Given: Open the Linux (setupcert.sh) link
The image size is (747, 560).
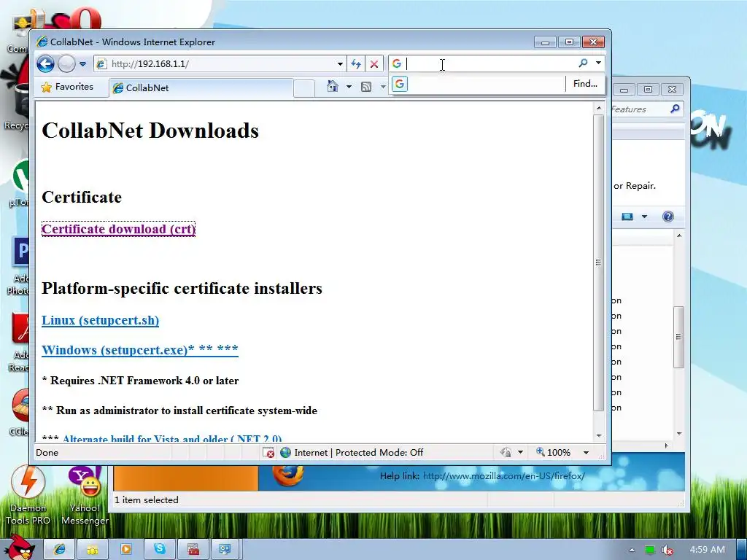Looking at the screenshot, I should (x=101, y=320).
